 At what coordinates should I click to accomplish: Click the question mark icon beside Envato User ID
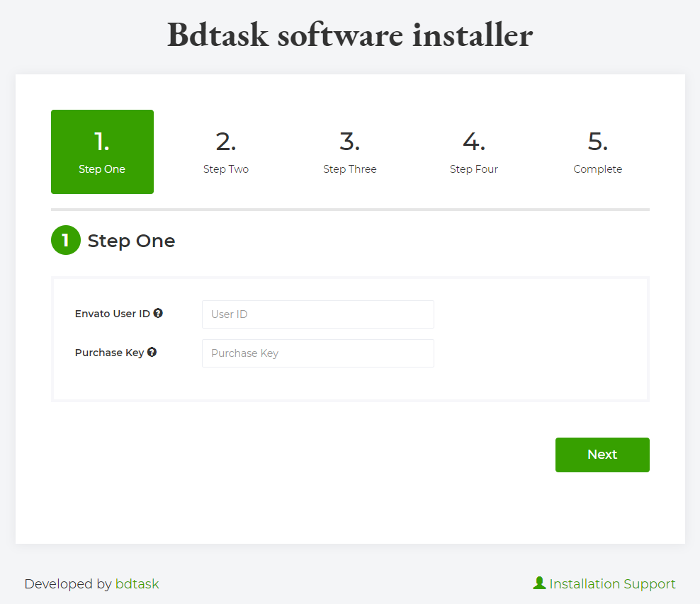(x=158, y=313)
